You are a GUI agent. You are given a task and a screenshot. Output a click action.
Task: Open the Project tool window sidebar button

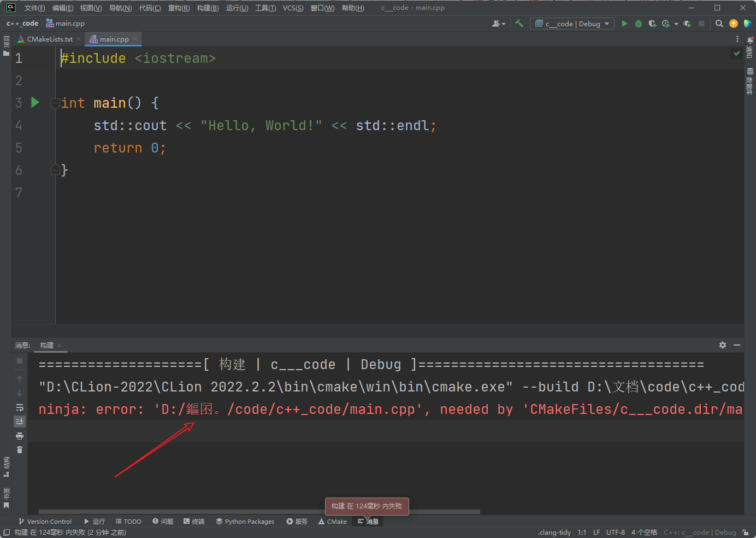point(6,45)
